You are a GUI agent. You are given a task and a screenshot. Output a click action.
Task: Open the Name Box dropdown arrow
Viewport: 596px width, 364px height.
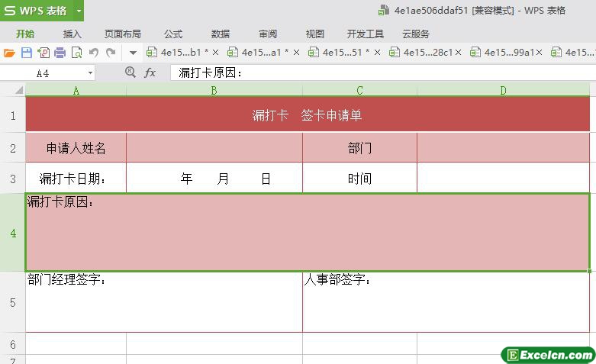[x=90, y=72]
